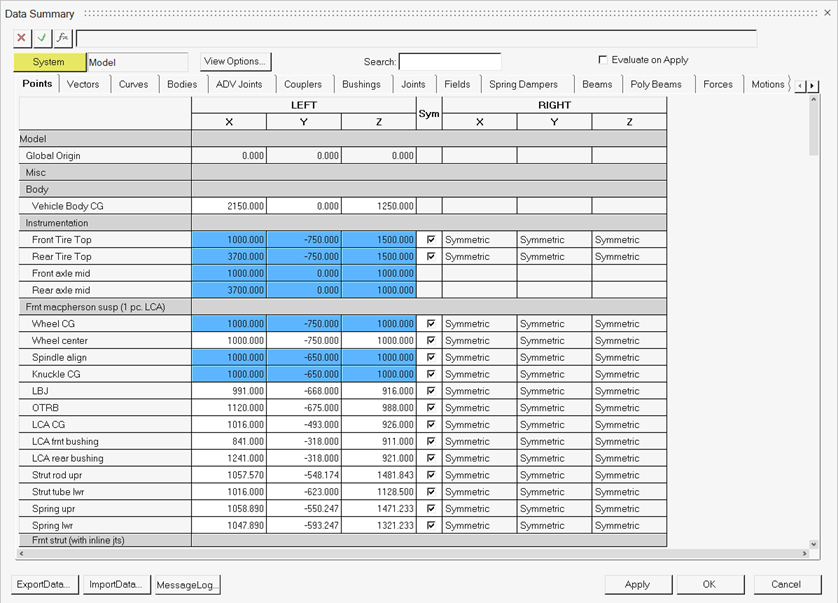Click the red X cancel-edit icon
838x603 pixels.
[22, 38]
